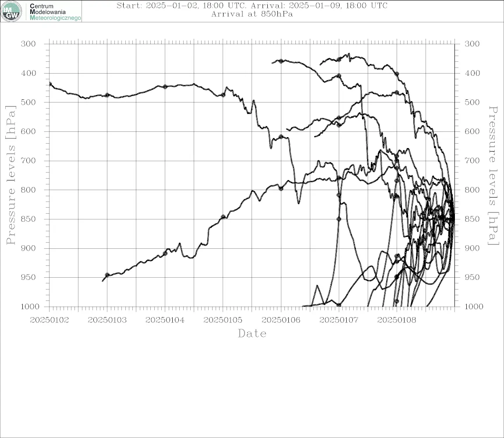504x438 pixels.
Task: Click trajectory marker at 20250103 near 950 hPa
Action: click(x=107, y=275)
